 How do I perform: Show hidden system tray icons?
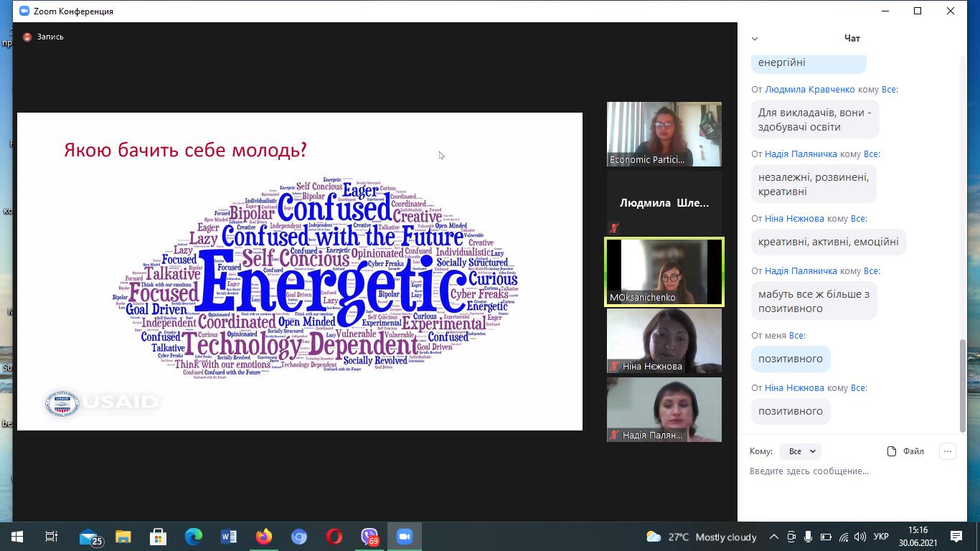point(773,537)
